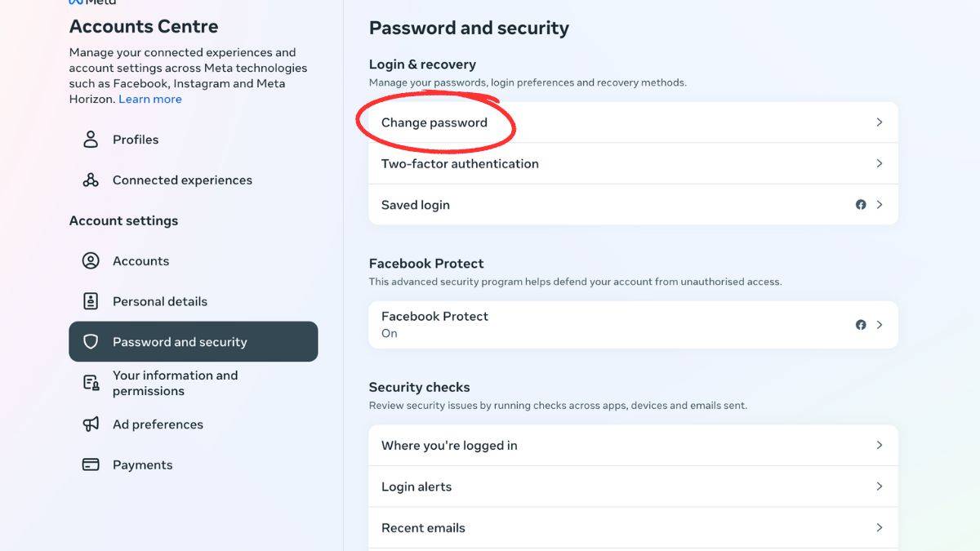Go to Payments settings section
Screen dimensions: 980x551
tap(143, 464)
